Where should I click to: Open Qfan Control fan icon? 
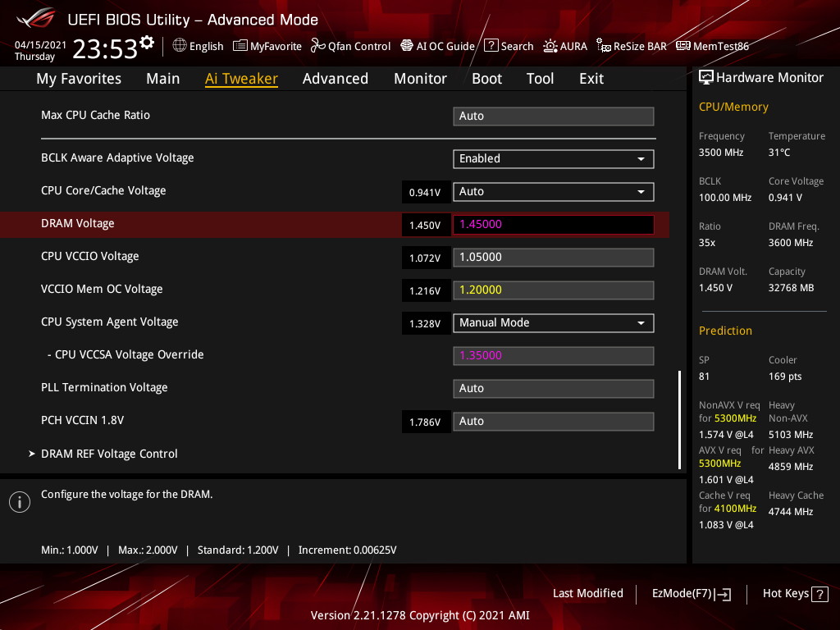317,46
